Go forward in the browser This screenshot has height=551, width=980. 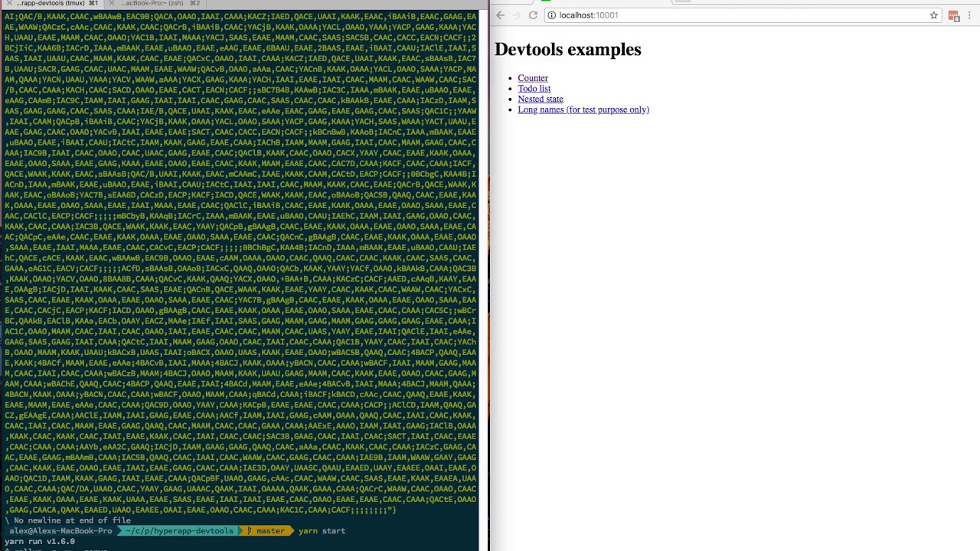[517, 15]
